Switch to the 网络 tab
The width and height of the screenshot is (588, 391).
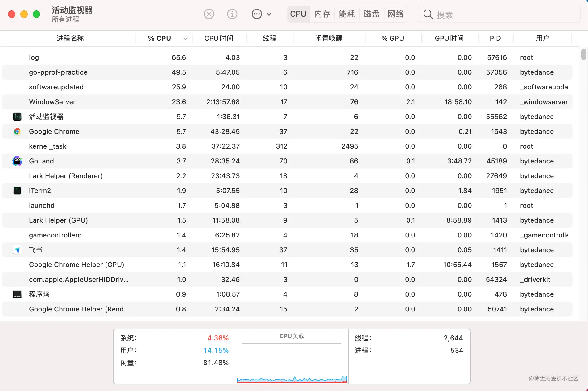click(395, 14)
